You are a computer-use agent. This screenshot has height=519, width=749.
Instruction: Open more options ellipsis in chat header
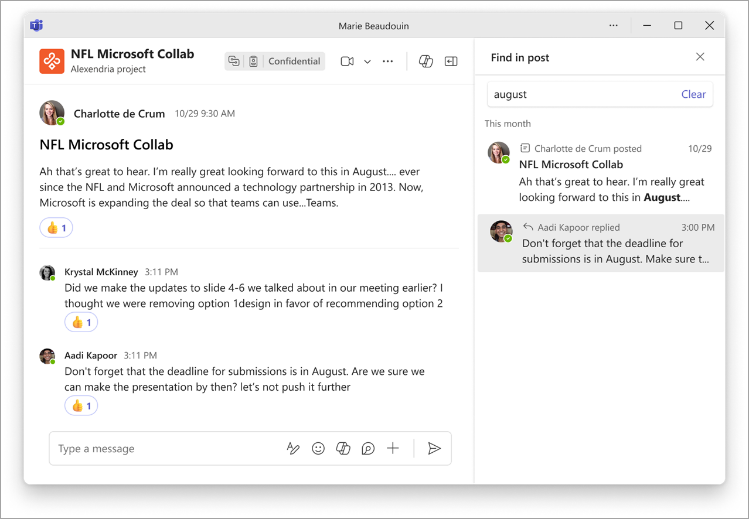pos(388,61)
